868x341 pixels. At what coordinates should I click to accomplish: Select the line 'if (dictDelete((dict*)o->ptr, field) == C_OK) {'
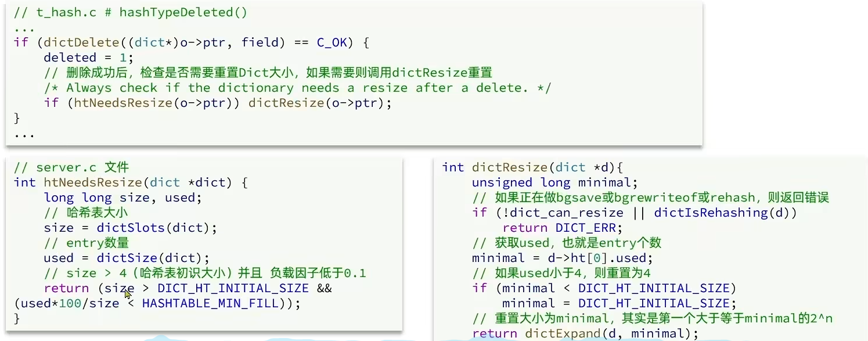point(192,42)
